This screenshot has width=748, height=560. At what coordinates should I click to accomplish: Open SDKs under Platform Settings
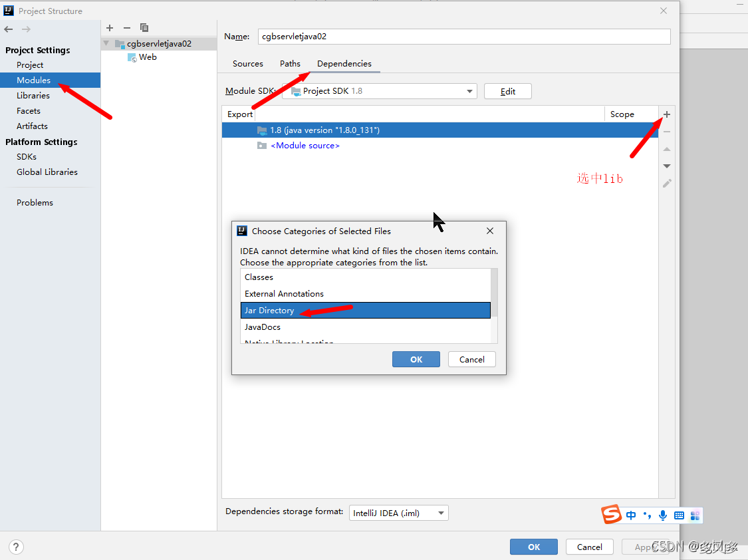click(x=26, y=156)
